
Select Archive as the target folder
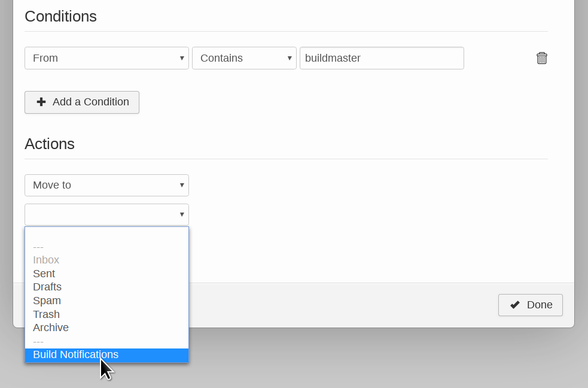click(x=51, y=328)
